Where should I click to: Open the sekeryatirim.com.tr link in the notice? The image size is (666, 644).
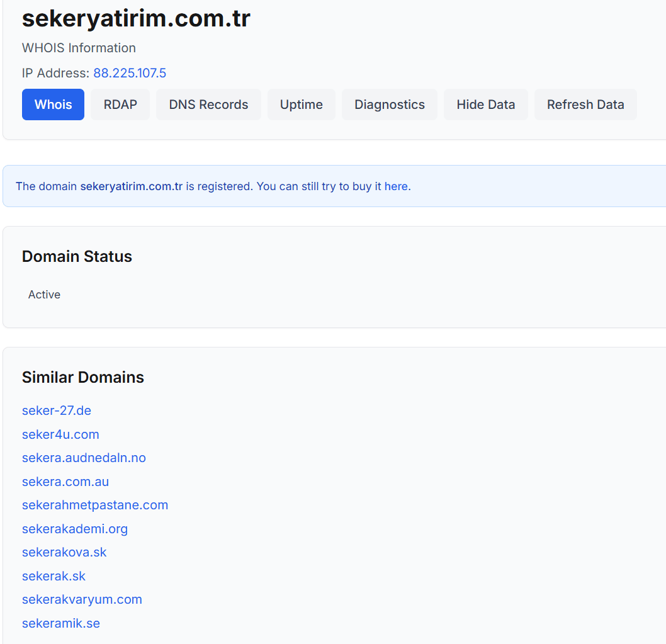[131, 186]
